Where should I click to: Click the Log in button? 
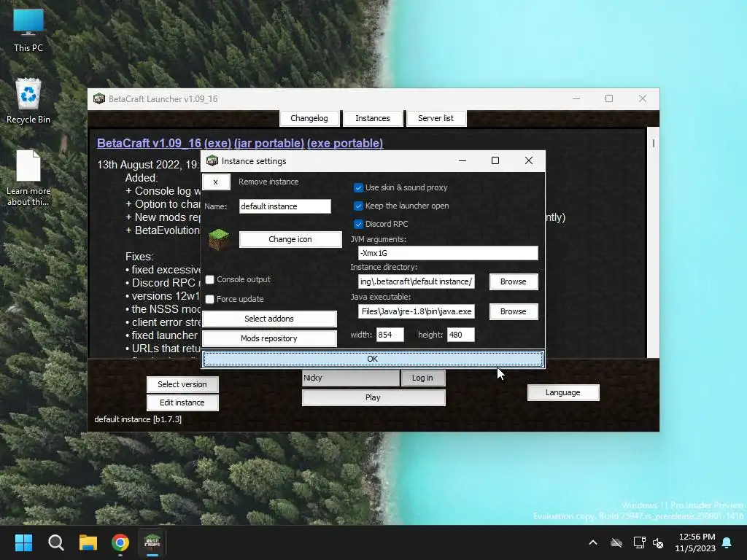click(422, 378)
